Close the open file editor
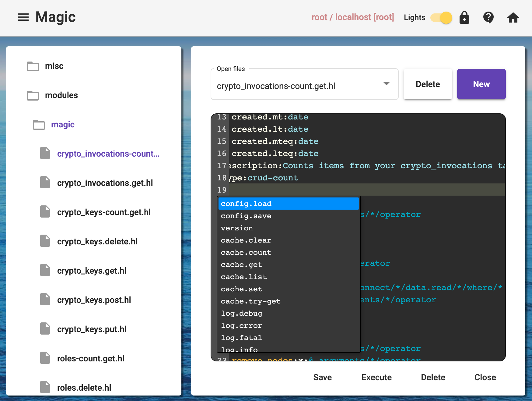Screen dimensions: 532x401 point(485,377)
